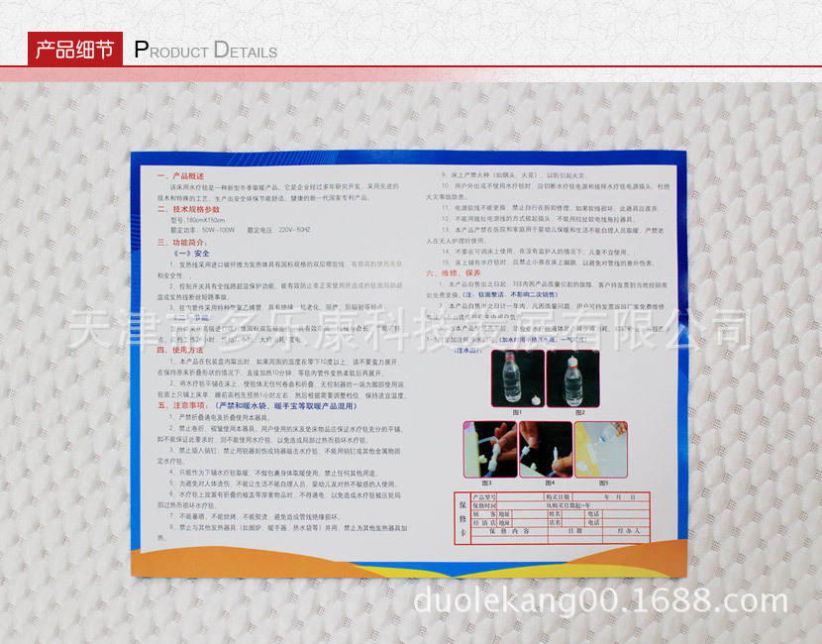Click the 经办人 cell in warranty card
The height and width of the screenshot is (644, 822).
(628, 531)
